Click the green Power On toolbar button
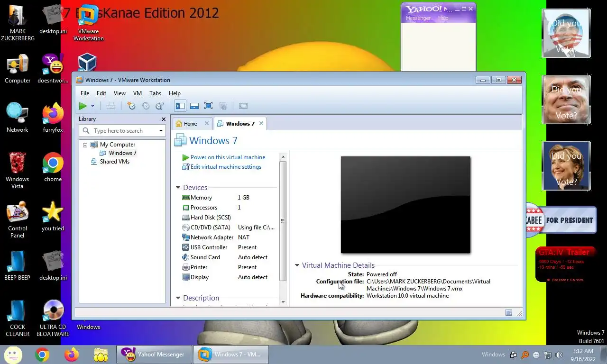This screenshot has height=364, width=607. [x=83, y=106]
